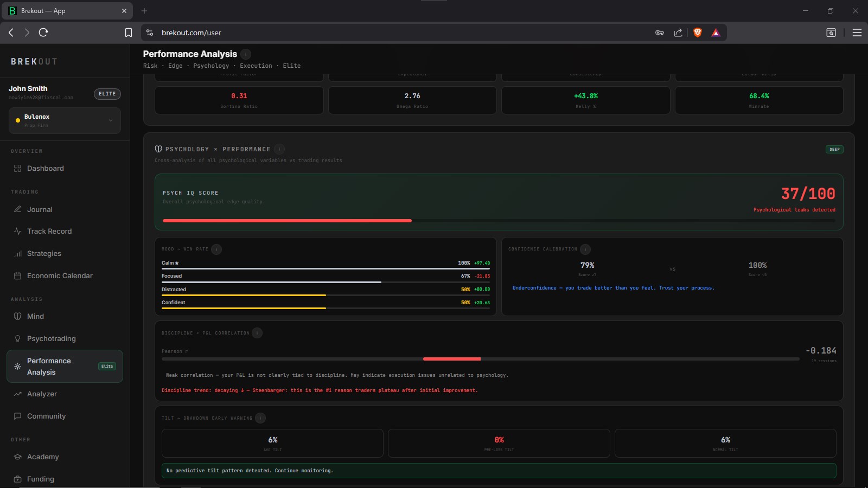Open the Community page
Image resolution: width=868 pixels, height=488 pixels.
coord(65,416)
